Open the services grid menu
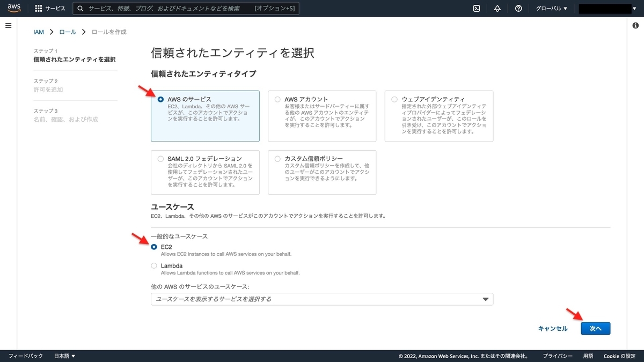644x362 pixels. pyautogui.click(x=39, y=9)
